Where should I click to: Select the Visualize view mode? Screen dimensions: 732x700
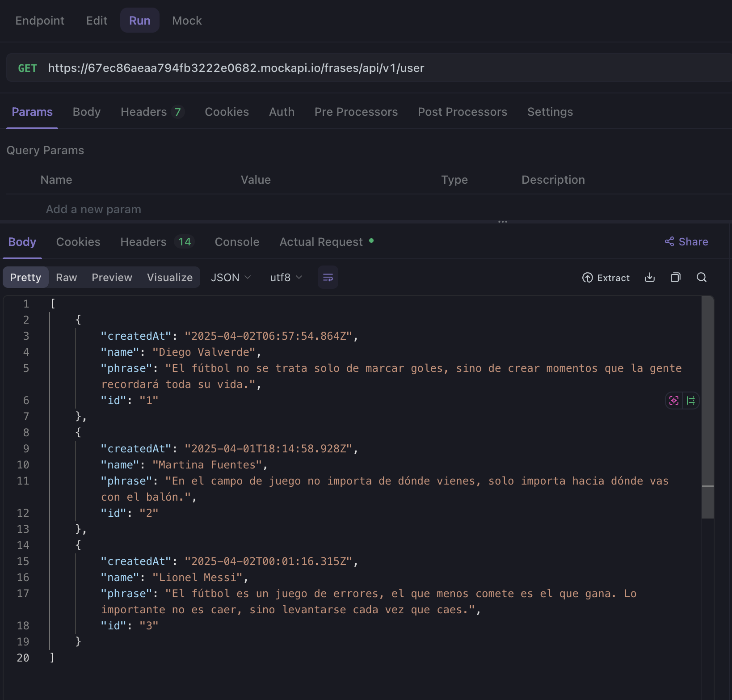coord(170,278)
